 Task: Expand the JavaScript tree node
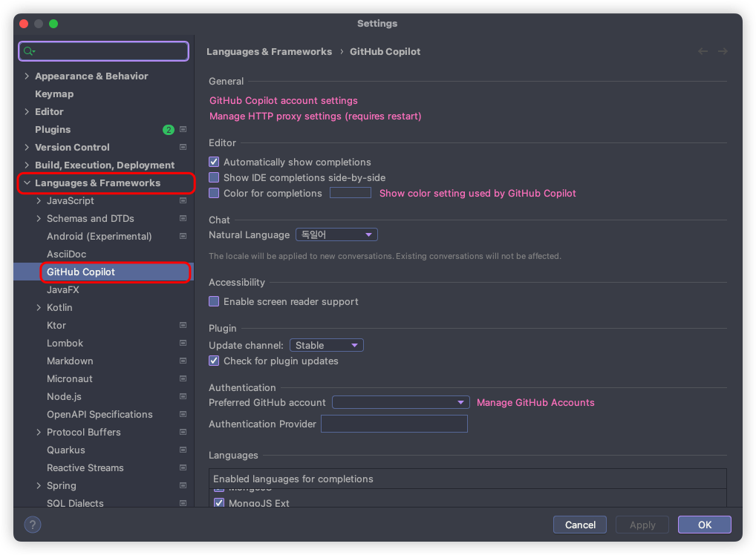(39, 200)
